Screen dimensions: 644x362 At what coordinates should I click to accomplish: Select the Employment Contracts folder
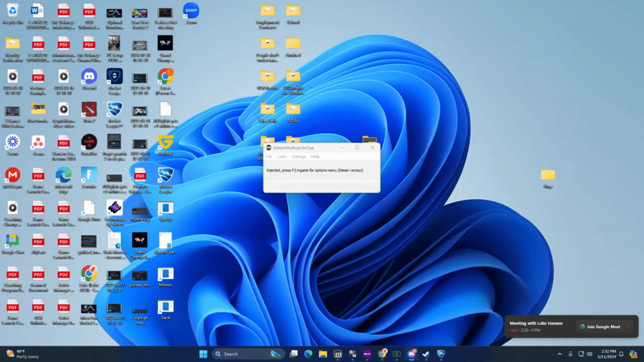(267, 16)
